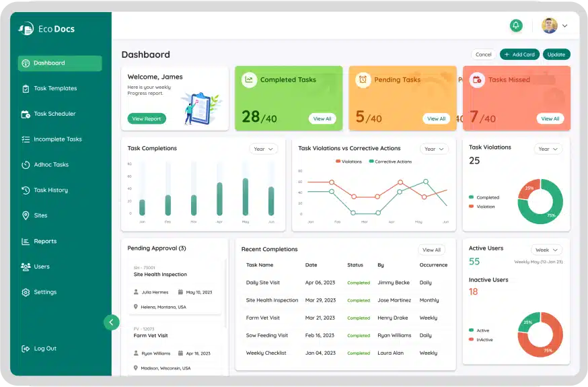Open the Site Health Inspection approval card
The width and height of the screenshot is (588, 387).
tap(175, 286)
